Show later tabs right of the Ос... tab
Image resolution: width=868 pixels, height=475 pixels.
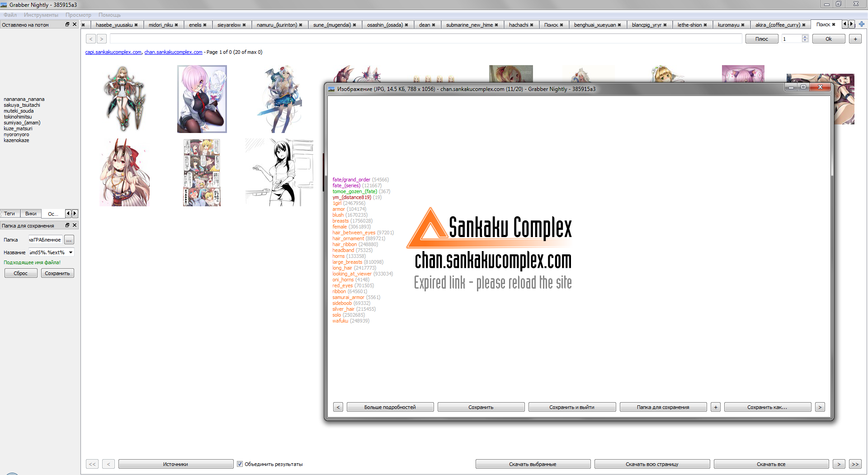coord(75,214)
